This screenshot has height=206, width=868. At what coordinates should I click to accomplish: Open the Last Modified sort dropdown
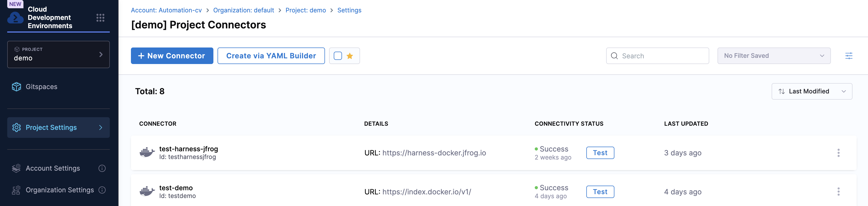pyautogui.click(x=811, y=92)
